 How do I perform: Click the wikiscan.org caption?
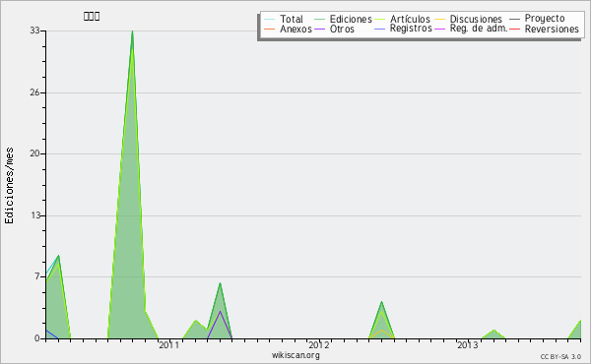[295, 355]
